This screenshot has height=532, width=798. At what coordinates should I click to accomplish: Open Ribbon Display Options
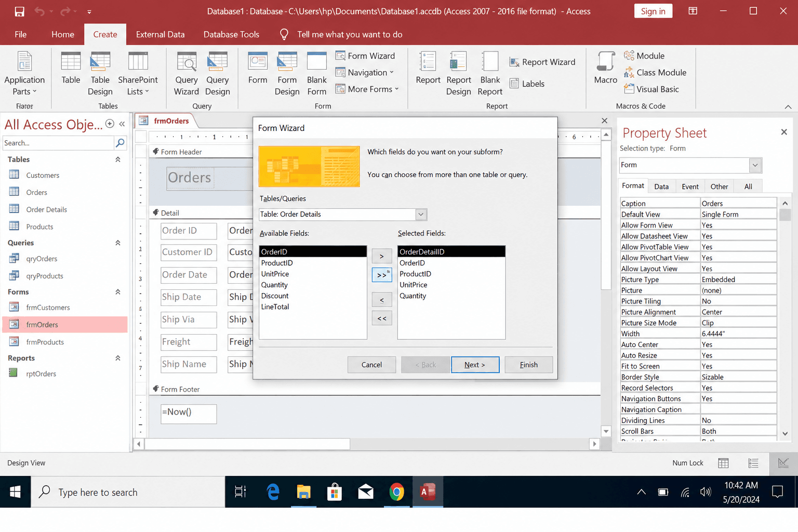pos(693,11)
